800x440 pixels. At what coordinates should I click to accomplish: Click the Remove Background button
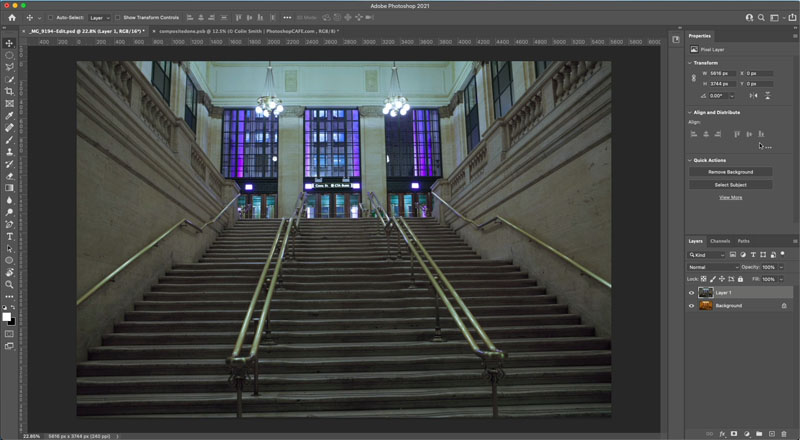[730, 172]
